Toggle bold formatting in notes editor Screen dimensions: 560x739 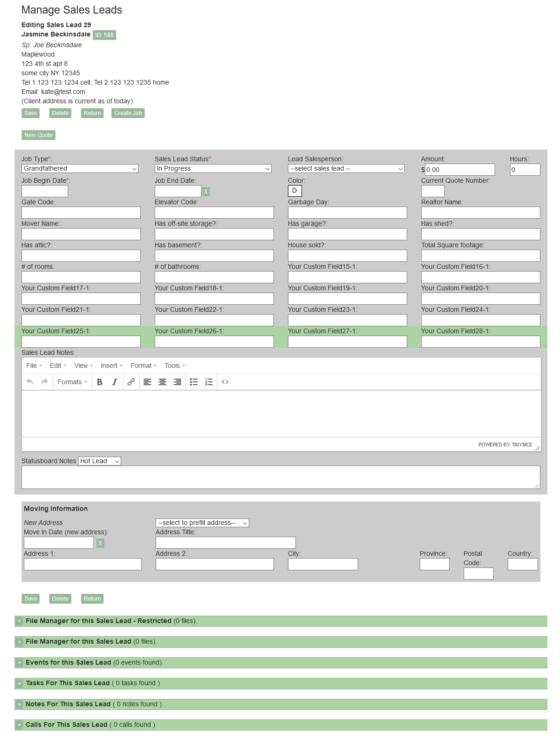click(x=100, y=382)
